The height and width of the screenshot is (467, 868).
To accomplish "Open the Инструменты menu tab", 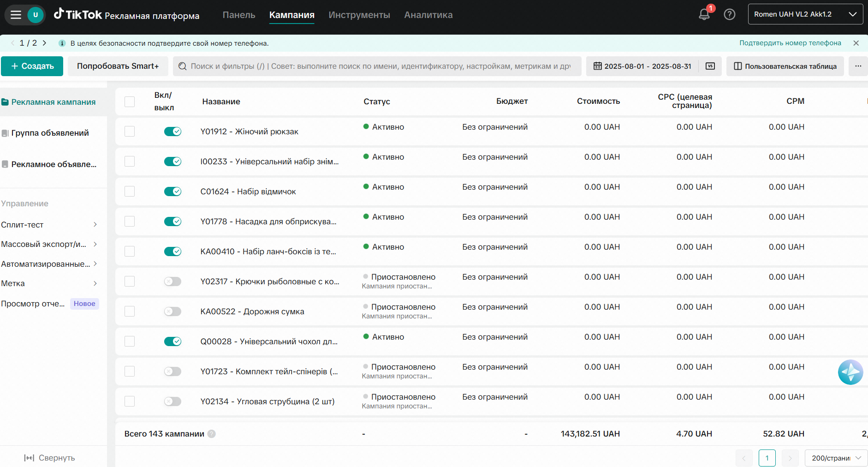I will coord(359,15).
